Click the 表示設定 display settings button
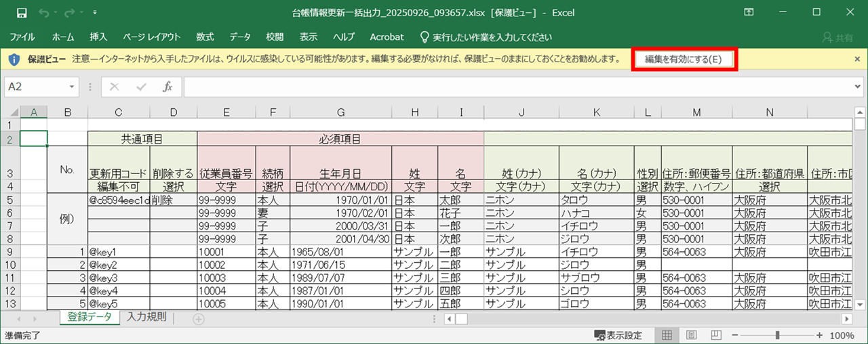Screen dimensions: 868x344 tap(618, 335)
